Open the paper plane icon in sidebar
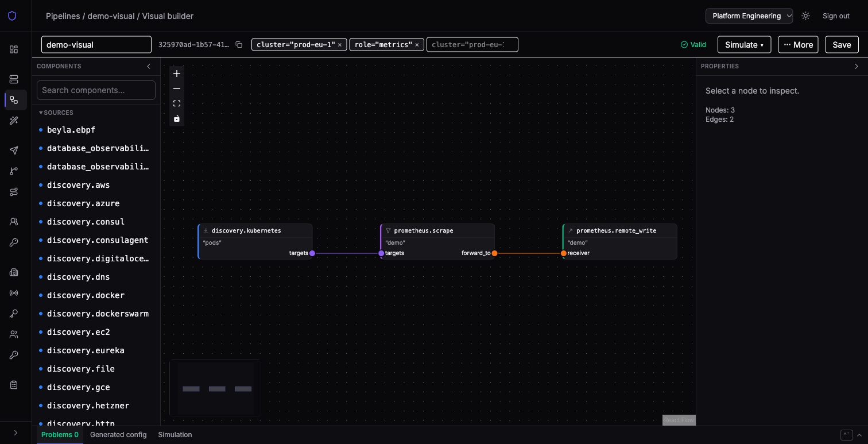This screenshot has width=868, height=444. click(x=14, y=150)
